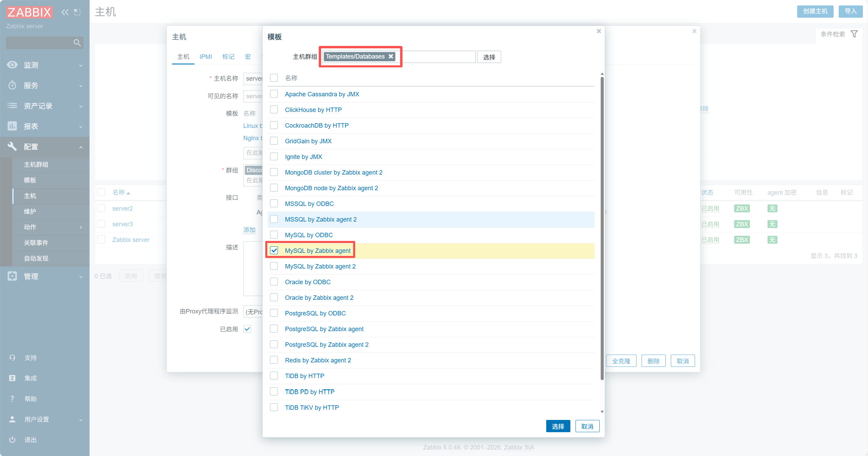Check MySQL by Zabbix agent 2 template

click(x=274, y=266)
